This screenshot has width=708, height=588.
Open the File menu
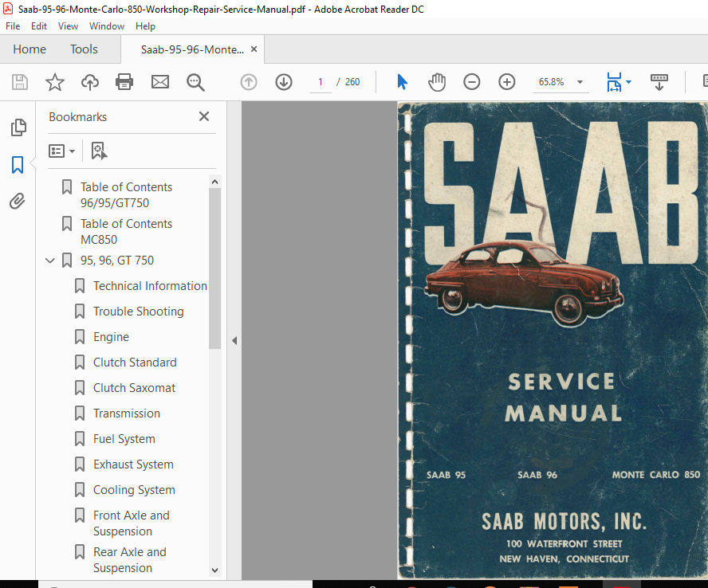(x=13, y=26)
